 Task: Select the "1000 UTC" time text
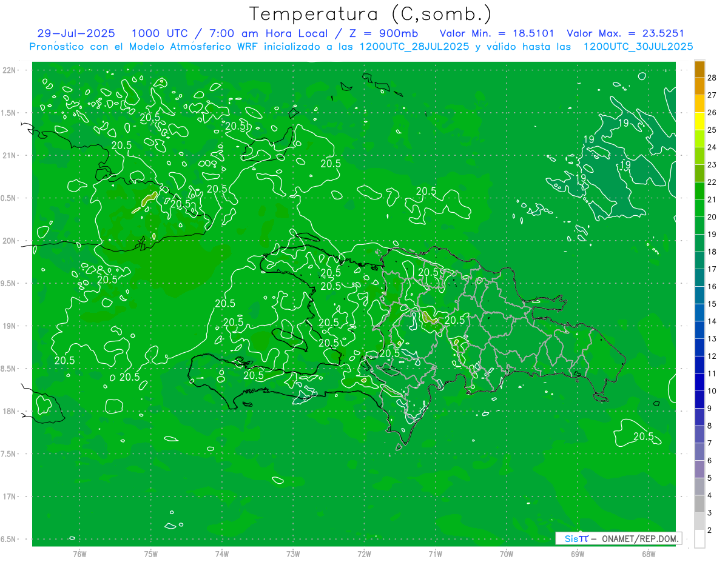click(160, 33)
